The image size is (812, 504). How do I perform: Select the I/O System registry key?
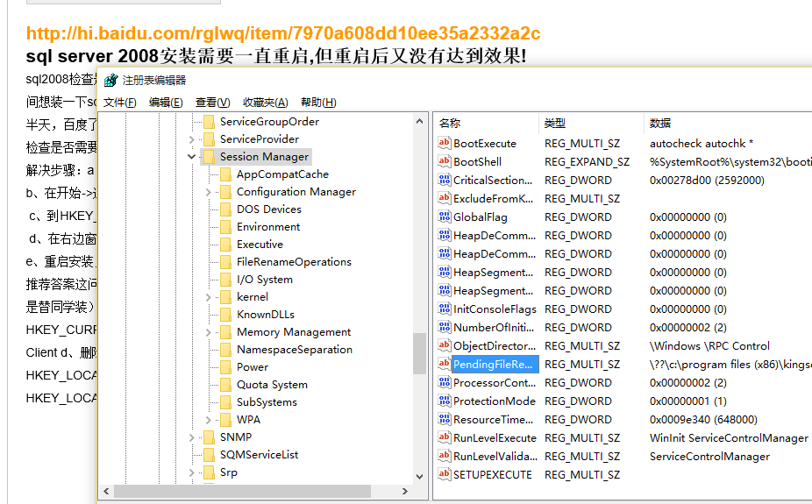tap(265, 280)
